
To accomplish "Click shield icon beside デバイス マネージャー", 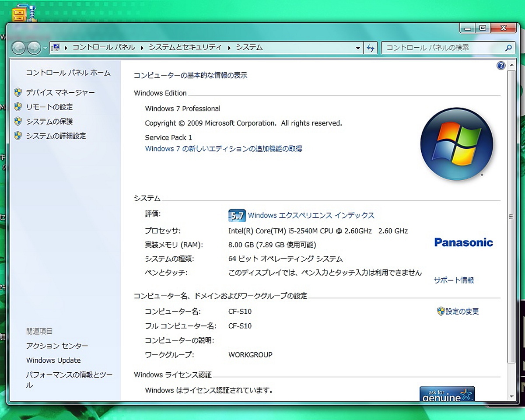I will click(17, 92).
